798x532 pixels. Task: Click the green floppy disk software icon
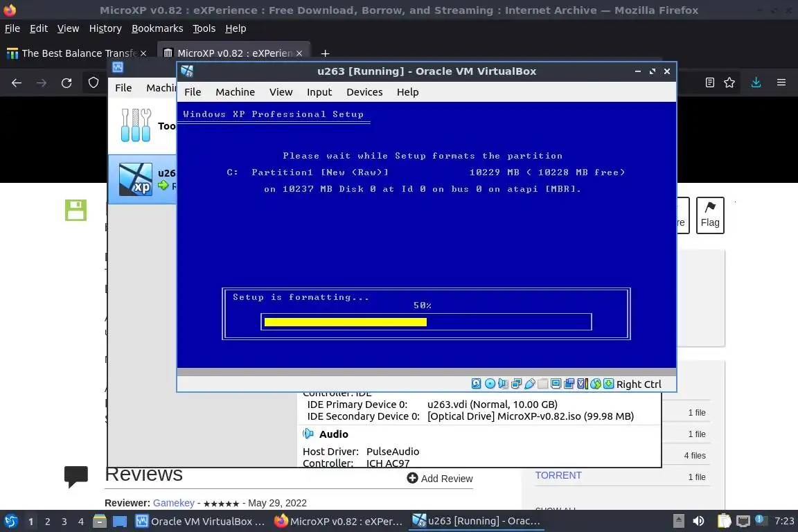point(76,211)
